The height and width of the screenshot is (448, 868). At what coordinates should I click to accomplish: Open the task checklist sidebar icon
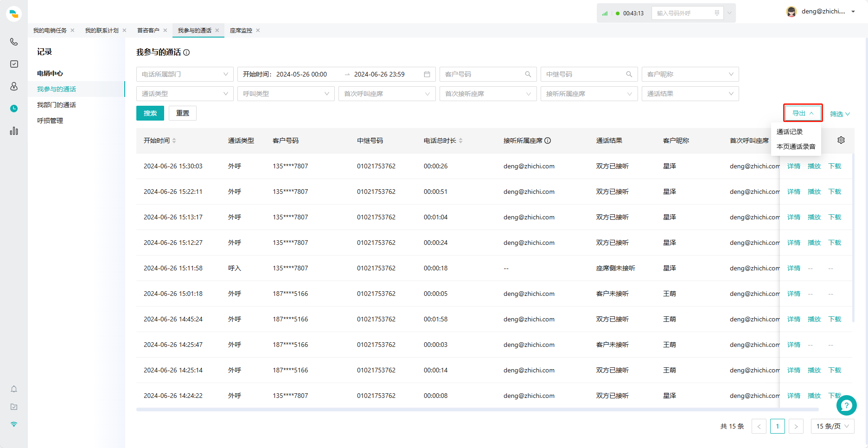click(14, 64)
